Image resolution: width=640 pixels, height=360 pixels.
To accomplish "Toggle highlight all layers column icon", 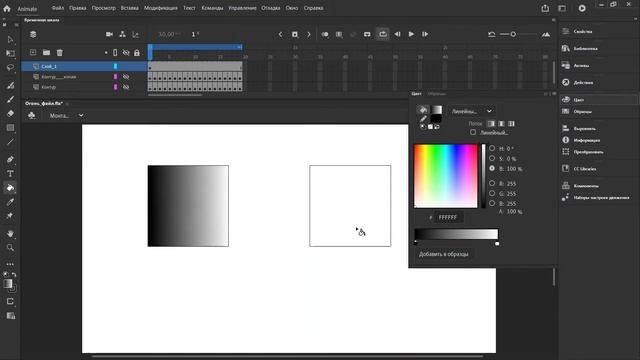I will tap(115, 53).
